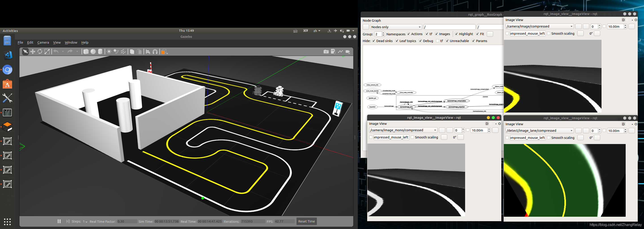This screenshot has height=229, width=644.
Task: Click the video record icon in Gazebo toolbar
Action: coord(347,51)
